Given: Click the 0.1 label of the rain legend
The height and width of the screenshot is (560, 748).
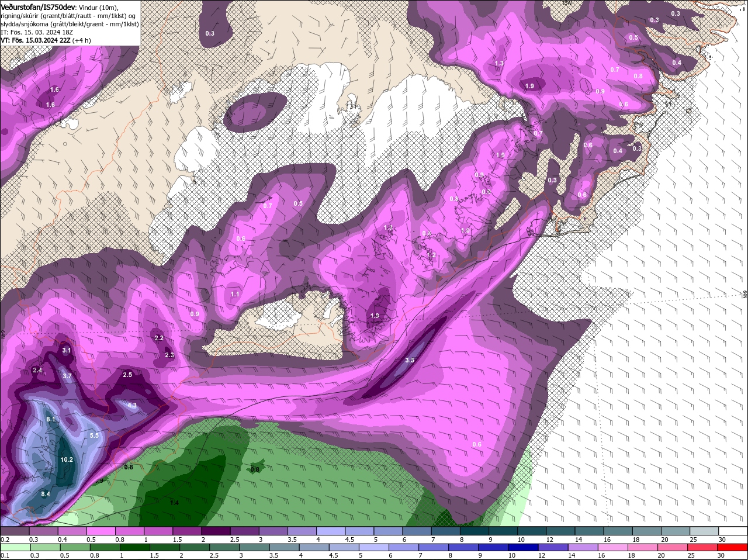Looking at the screenshot, I should point(5,555).
